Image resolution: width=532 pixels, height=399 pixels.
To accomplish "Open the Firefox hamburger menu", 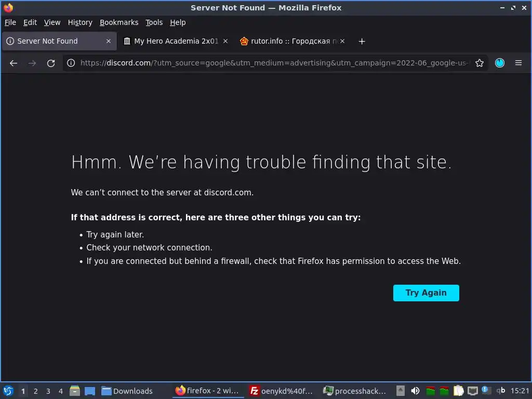I will 518,63.
